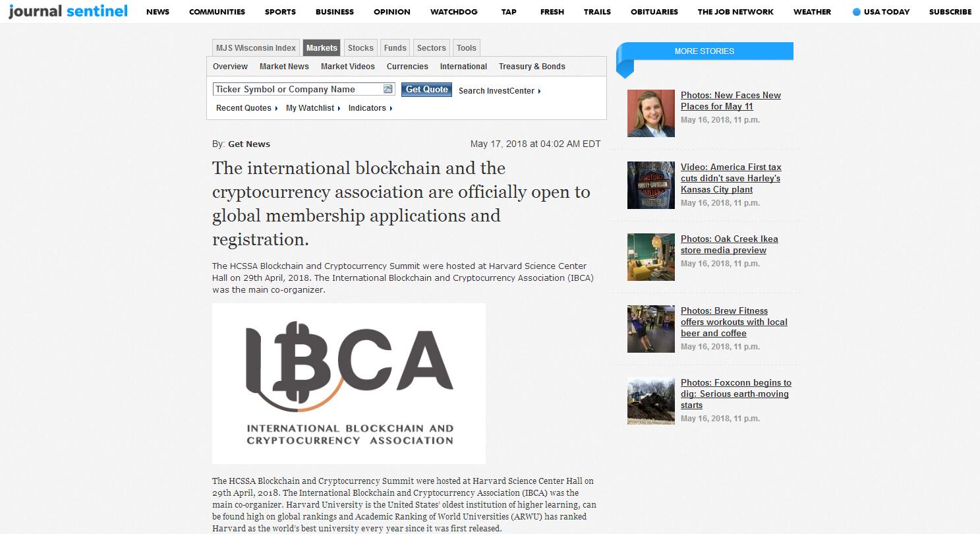
Task: Navigate to the OPINION section
Action: (x=392, y=12)
